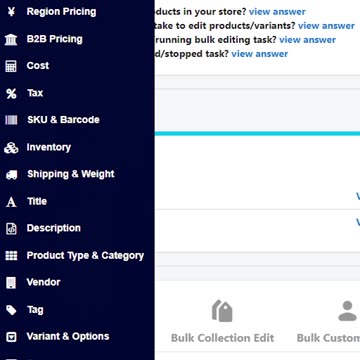The height and width of the screenshot is (360, 360).
Task: Open Variant & Options section
Action: point(68,337)
